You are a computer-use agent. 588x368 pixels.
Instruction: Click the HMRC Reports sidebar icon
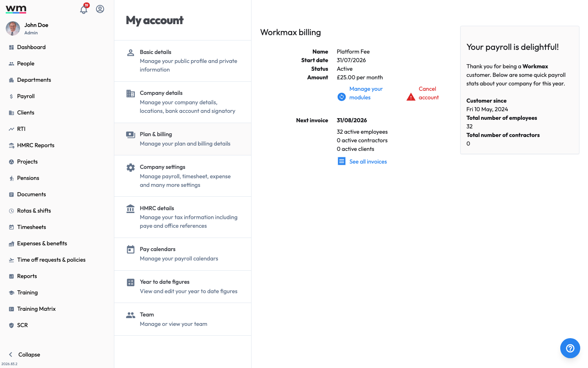tap(11, 146)
